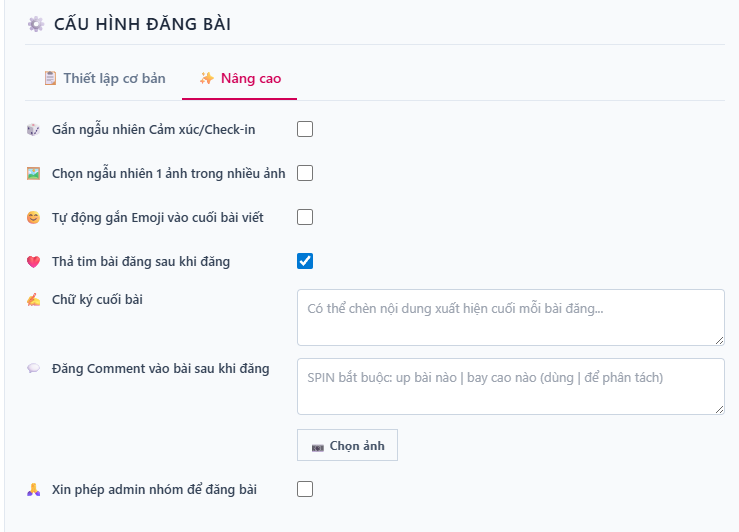
Task: Enable Gắn ngẫu nhiên Cảm xúc/Check-in checkbox
Action: pos(305,129)
